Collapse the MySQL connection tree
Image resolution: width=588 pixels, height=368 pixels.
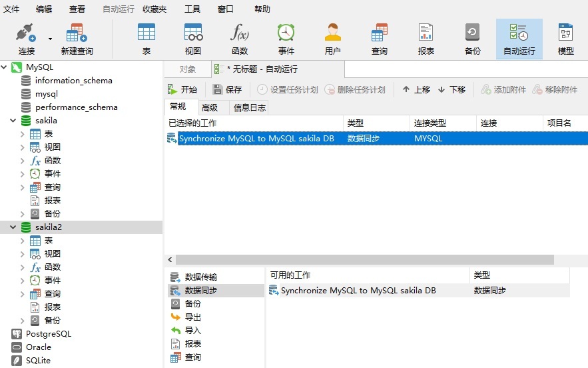tap(4, 67)
